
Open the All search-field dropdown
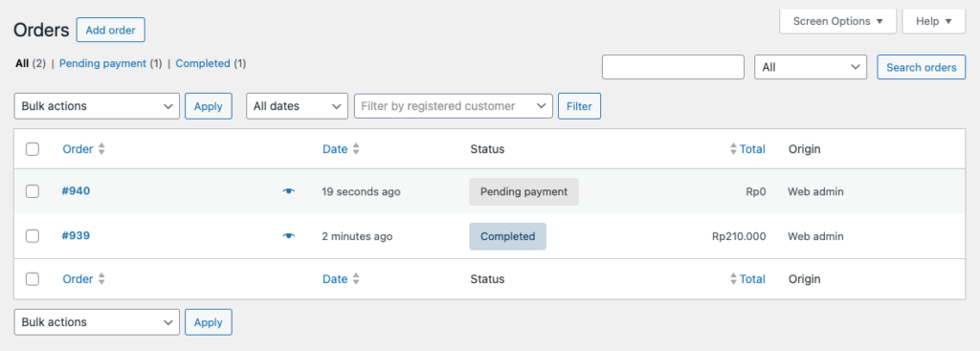point(811,67)
